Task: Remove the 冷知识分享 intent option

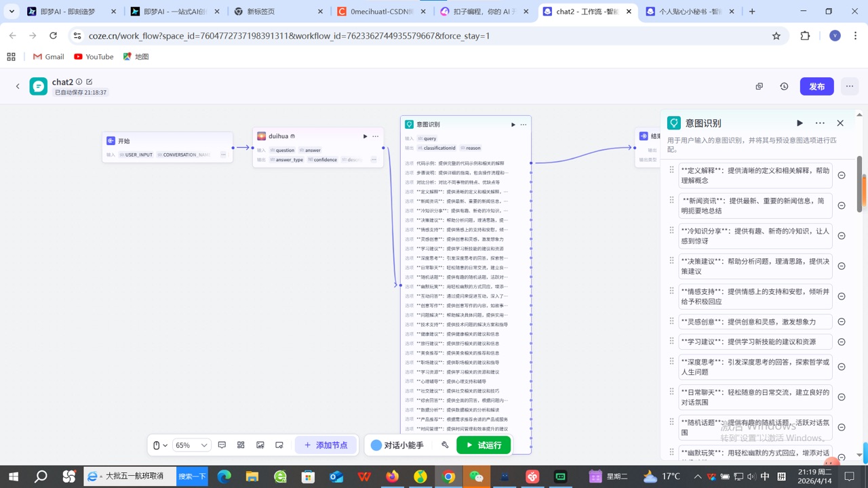Action: (x=842, y=236)
